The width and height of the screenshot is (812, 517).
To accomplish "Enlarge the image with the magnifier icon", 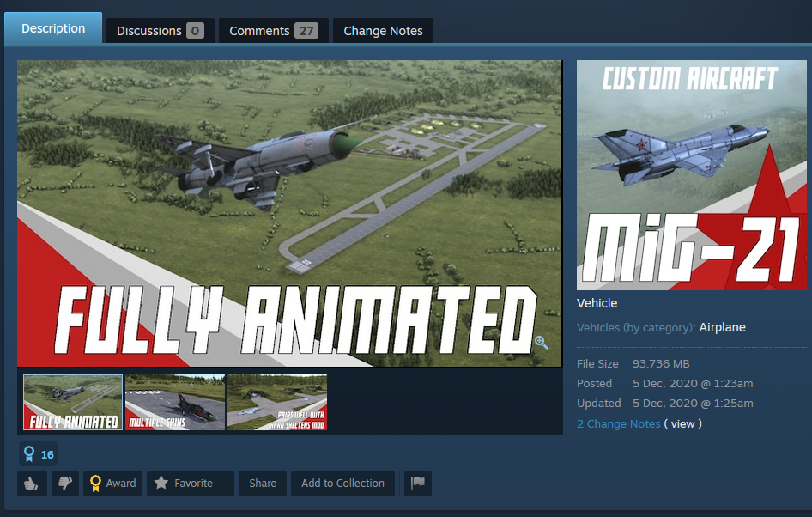I will coord(542,343).
